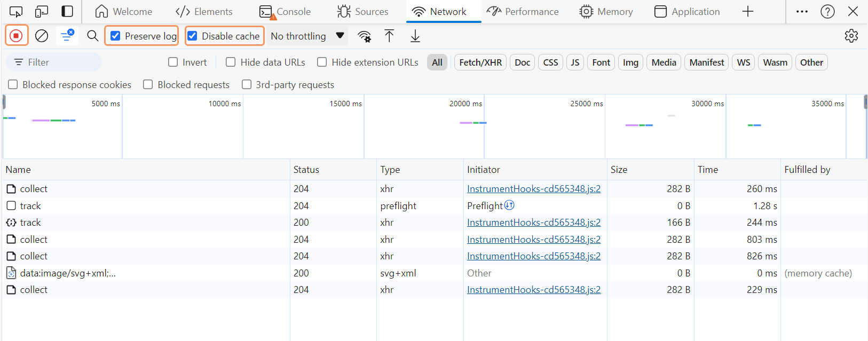Open more tools plus menu

(x=747, y=11)
